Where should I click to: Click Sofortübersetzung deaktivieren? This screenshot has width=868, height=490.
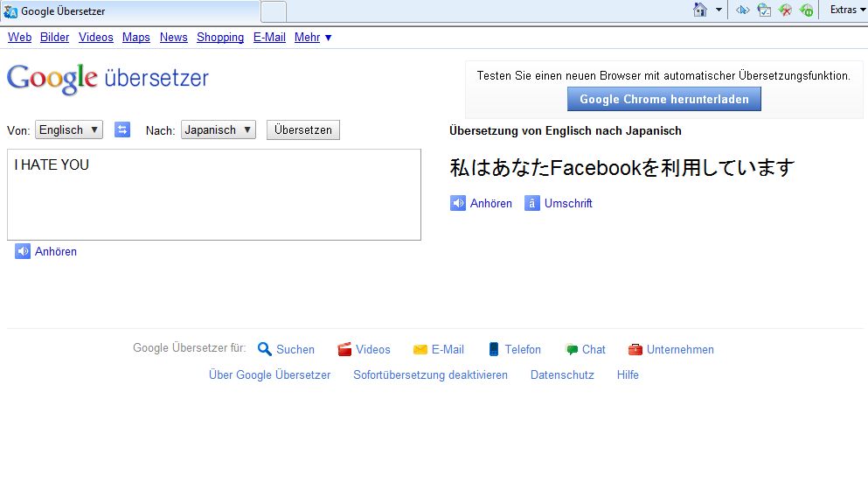click(x=430, y=375)
